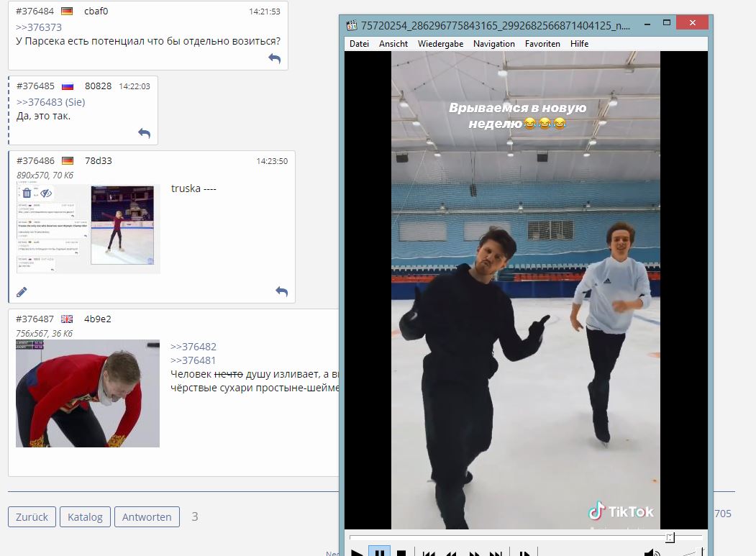Click the video seek bar handle
The height and width of the screenshot is (556, 756).
670,537
